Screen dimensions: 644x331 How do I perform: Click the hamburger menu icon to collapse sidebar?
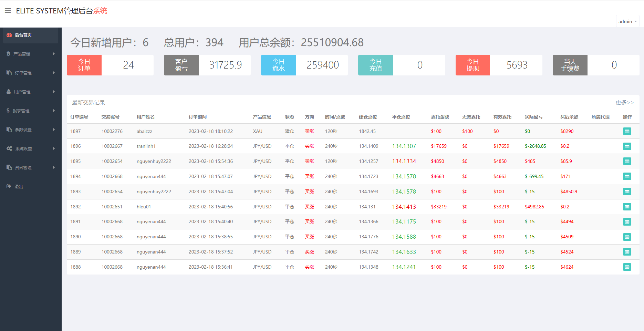pyautogui.click(x=8, y=10)
